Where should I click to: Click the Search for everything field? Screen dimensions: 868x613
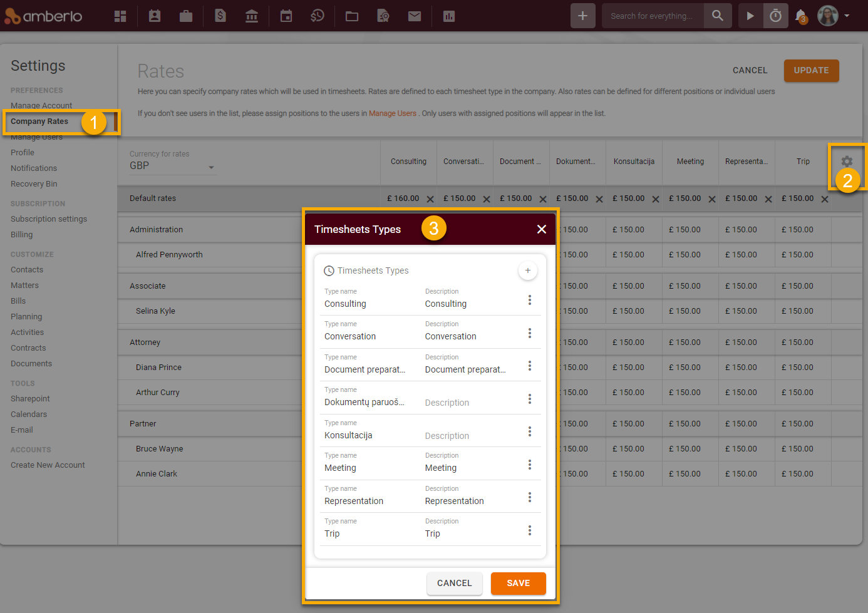pos(653,16)
